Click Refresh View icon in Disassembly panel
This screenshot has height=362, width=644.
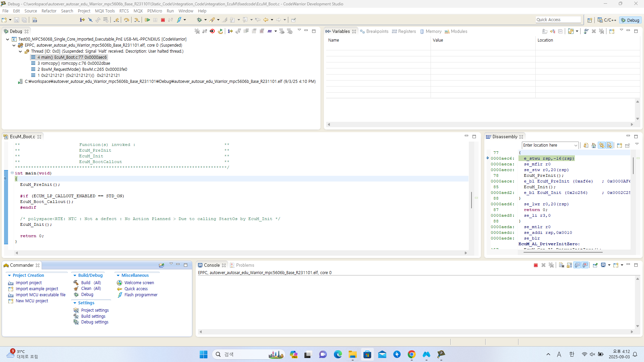(x=586, y=145)
